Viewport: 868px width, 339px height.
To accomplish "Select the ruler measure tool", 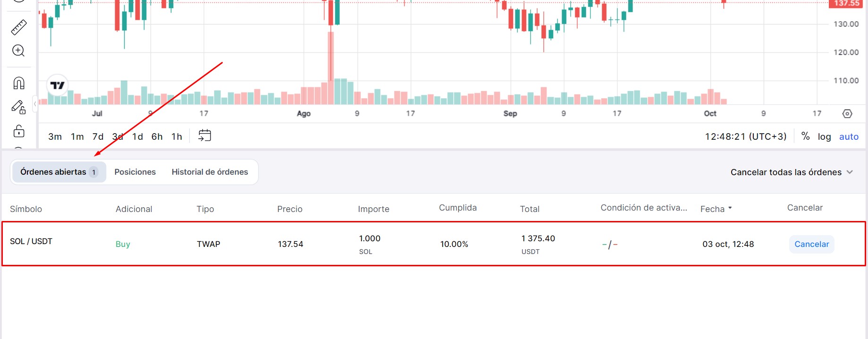I will click(19, 27).
